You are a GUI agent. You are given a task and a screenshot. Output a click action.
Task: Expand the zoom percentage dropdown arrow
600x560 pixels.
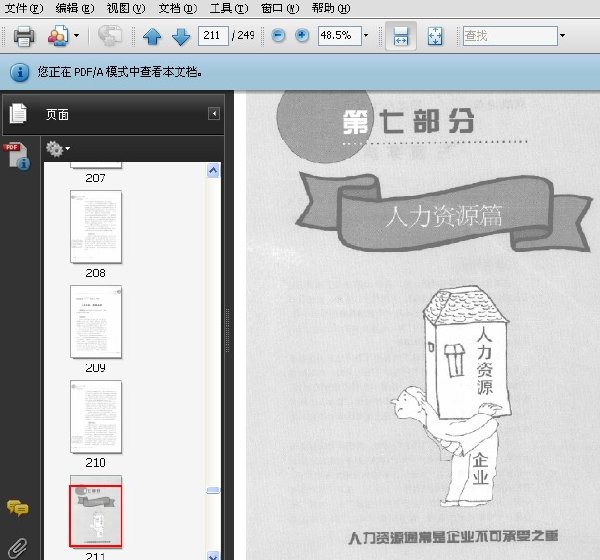(366, 36)
